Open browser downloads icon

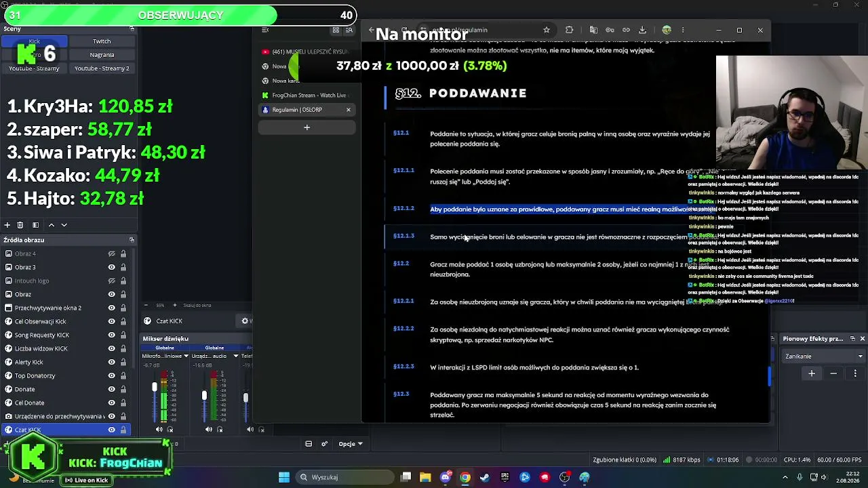(643, 30)
